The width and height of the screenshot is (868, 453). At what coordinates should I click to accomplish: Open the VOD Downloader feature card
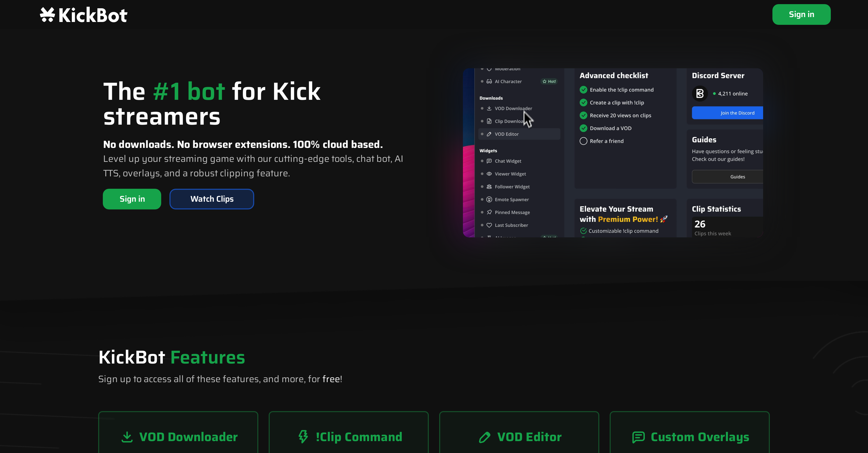[178, 436]
